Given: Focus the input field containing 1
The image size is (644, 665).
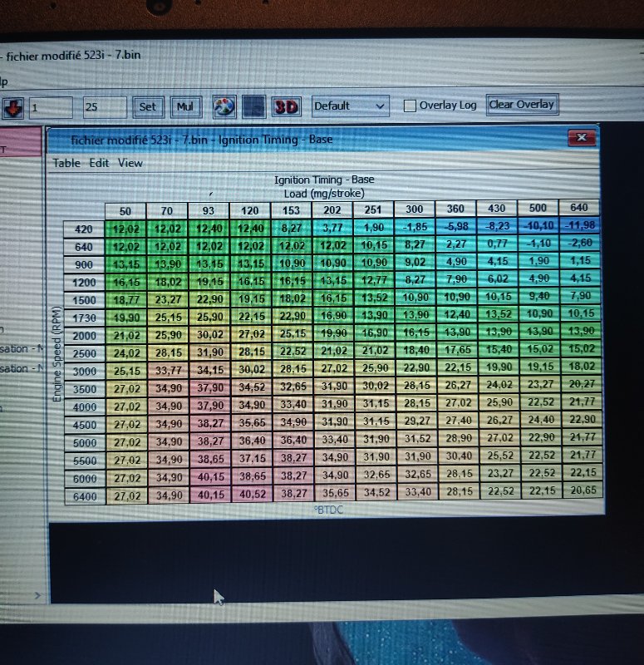Looking at the screenshot, I should (51, 107).
